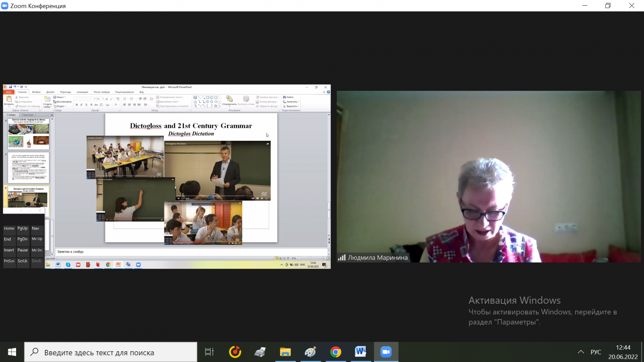Click the increase font size icon
The height and width of the screenshot is (362, 644).
click(107, 99)
